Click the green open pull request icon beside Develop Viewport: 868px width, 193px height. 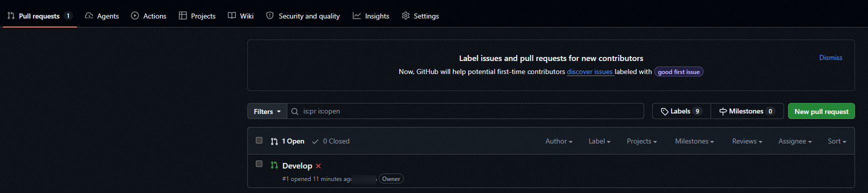coord(274,165)
